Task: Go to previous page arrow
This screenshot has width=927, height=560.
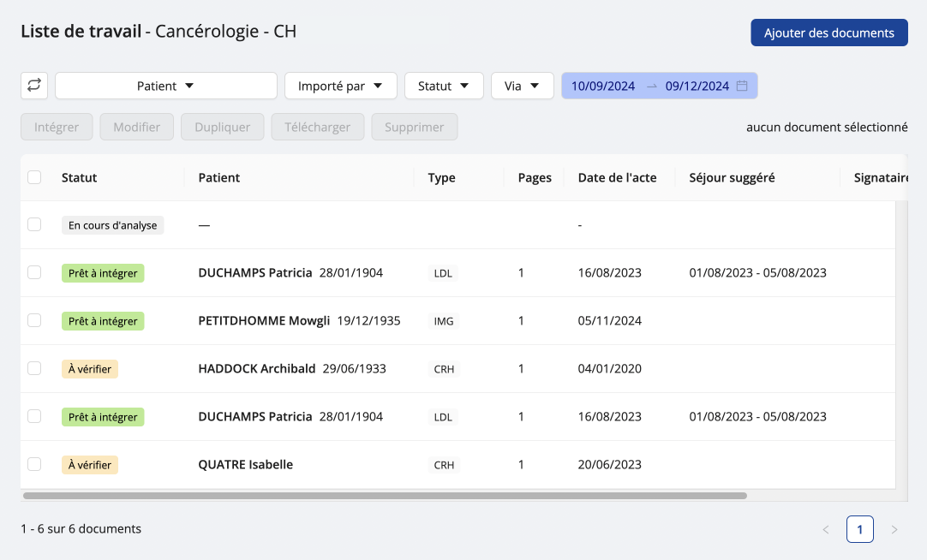Action: coord(826,530)
